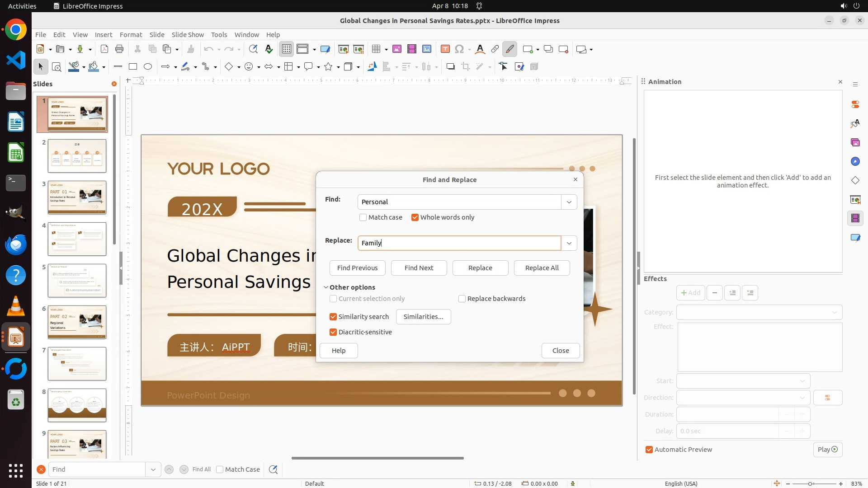868x488 pixels.
Task: Click the Display Grid toolbar icon
Action: tap(287, 49)
